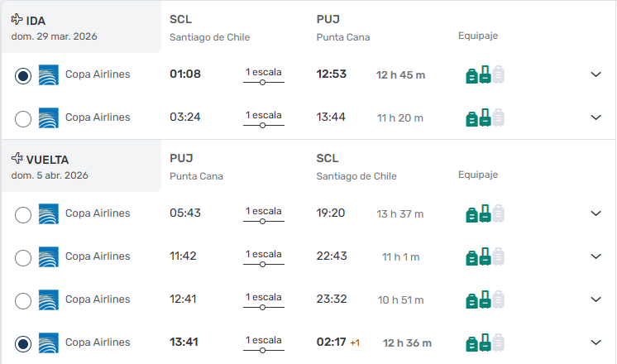Screen dimensions: 617x364
Task: Click baggage icons for 03:24 departure flight
Action: pyautogui.click(x=485, y=117)
